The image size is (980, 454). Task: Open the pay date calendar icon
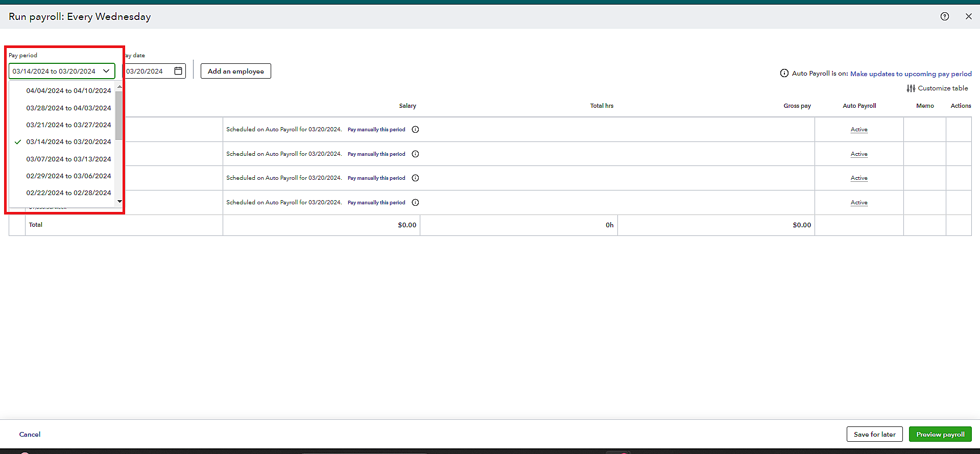(x=178, y=71)
